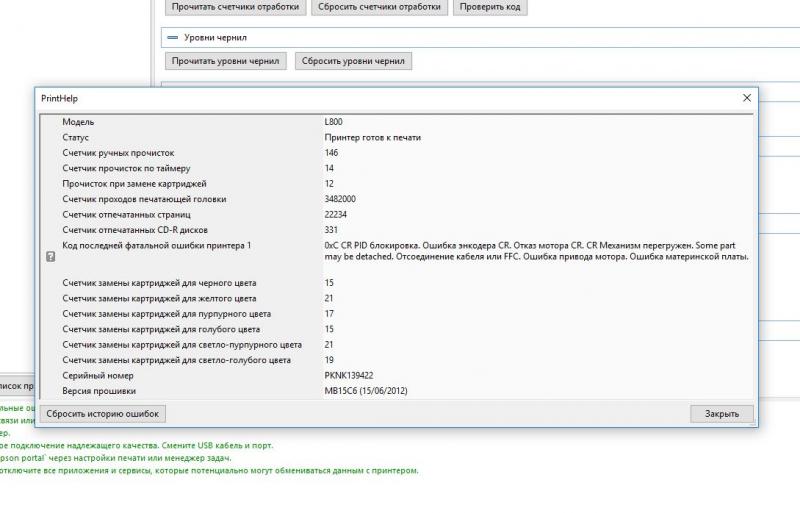Collapse the "Уровни чернил" section
This screenshot has width=800, height=513.
tap(173, 37)
